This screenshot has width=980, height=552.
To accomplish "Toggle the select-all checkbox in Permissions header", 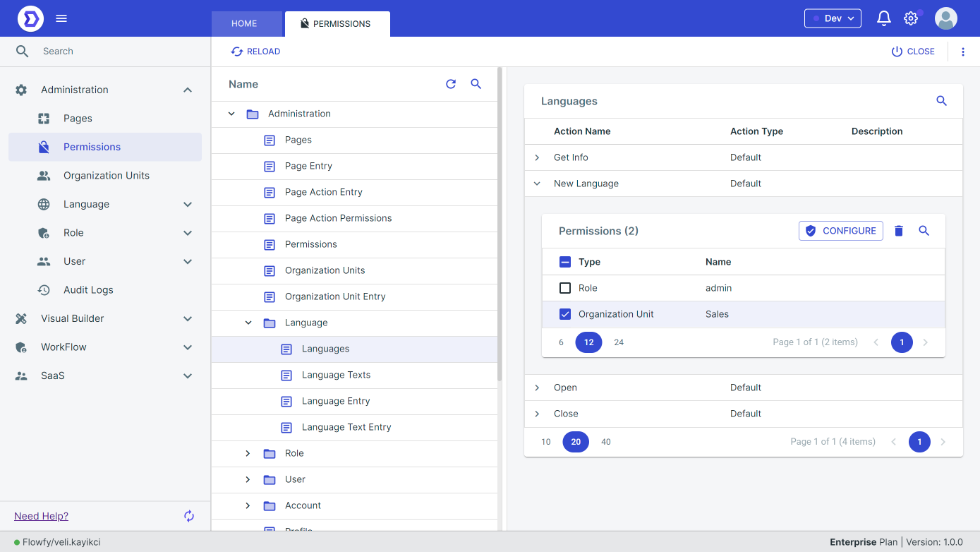I will point(565,262).
